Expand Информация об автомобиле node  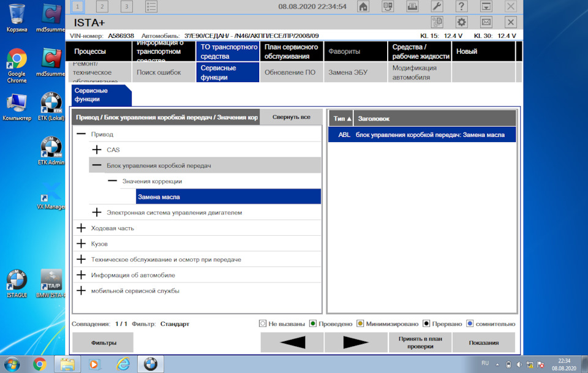pos(81,275)
